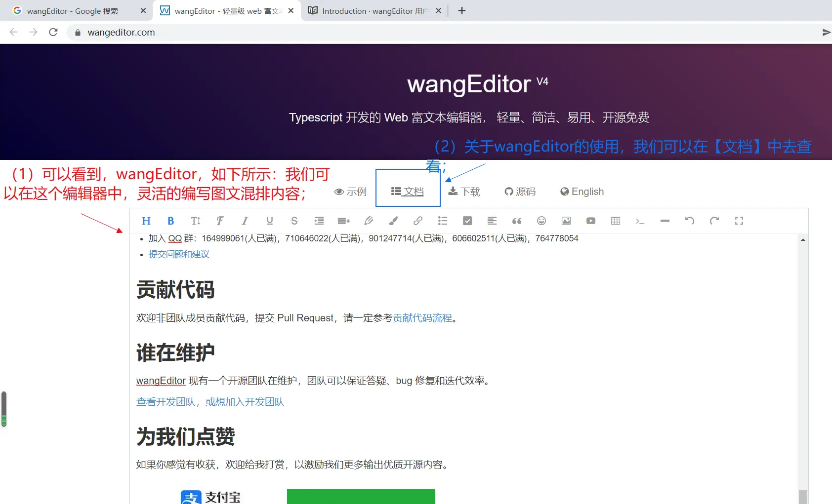Open the list tool
The height and width of the screenshot is (504, 832).
[x=443, y=221]
